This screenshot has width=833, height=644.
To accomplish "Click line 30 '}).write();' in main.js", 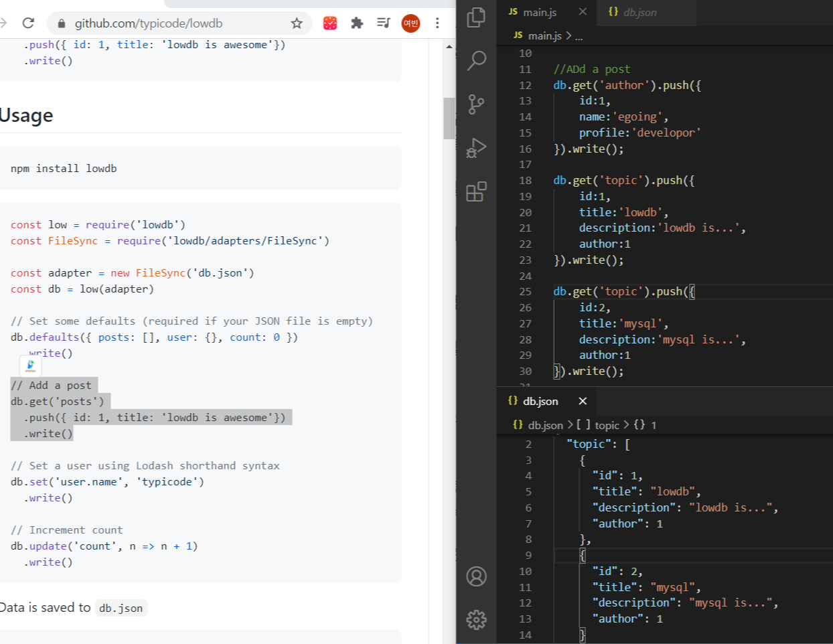I will point(589,371).
